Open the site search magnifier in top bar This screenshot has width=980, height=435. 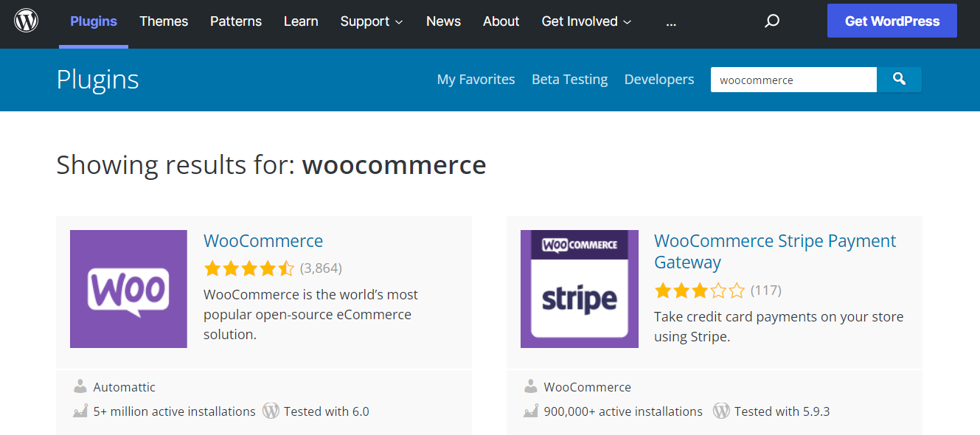(x=772, y=21)
